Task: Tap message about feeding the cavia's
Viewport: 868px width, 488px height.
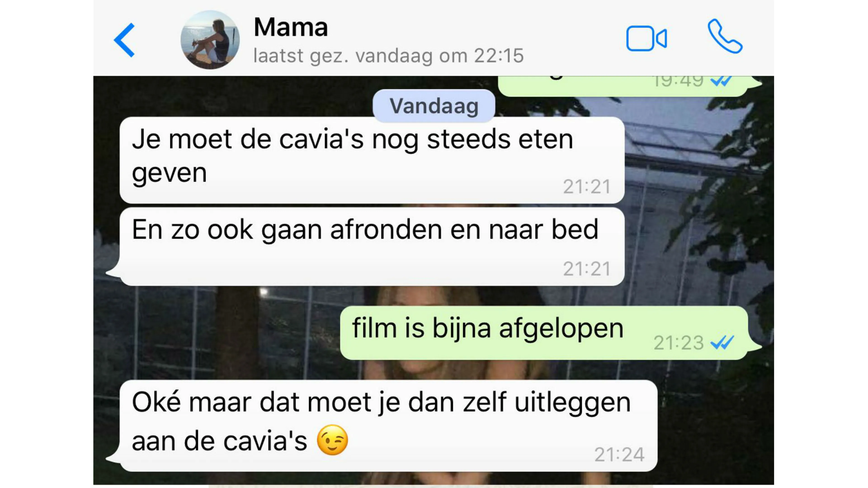Action: click(x=372, y=160)
